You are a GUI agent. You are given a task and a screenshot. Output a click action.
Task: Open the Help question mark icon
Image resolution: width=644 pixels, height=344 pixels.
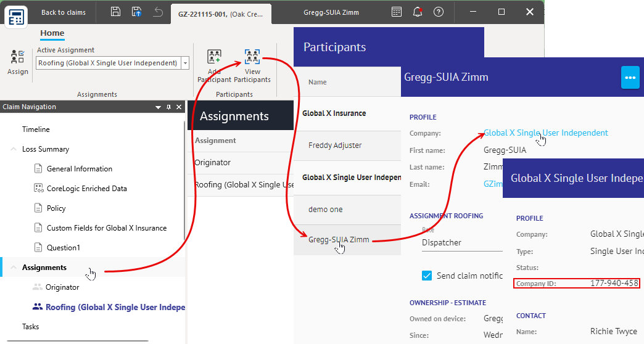[x=439, y=12]
